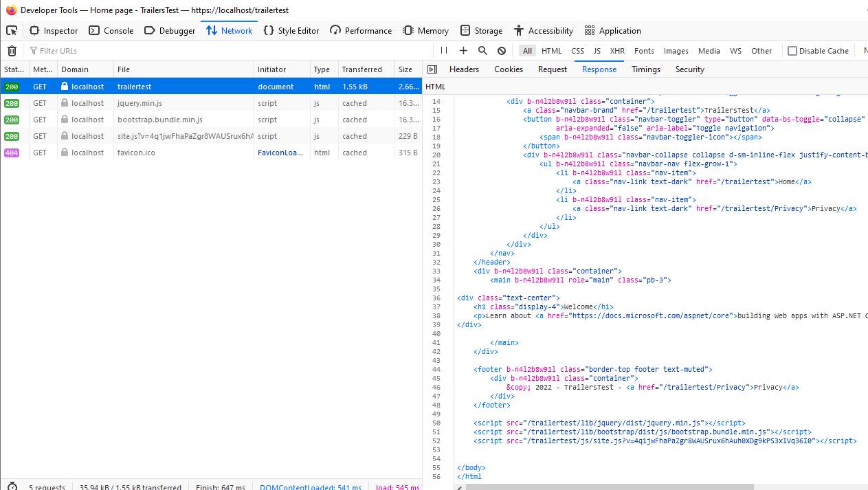The height and width of the screenshot is (490, 868).
Task: Click the DOMContentLoaded timing link
Action: 310,487
